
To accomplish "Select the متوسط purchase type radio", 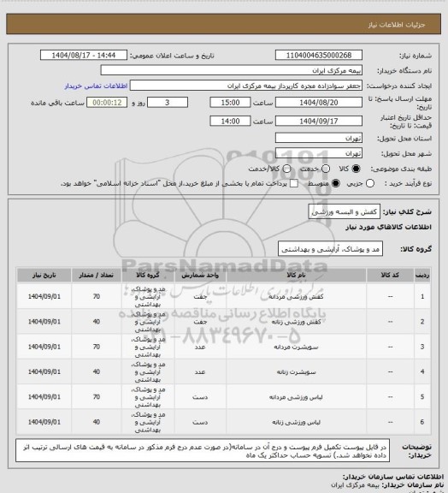I will [336, 183].
